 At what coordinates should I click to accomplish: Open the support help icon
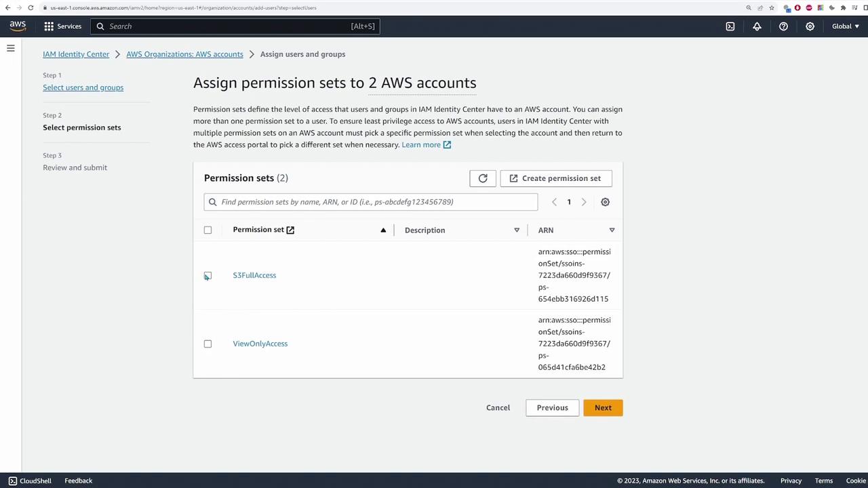(783, 26)
